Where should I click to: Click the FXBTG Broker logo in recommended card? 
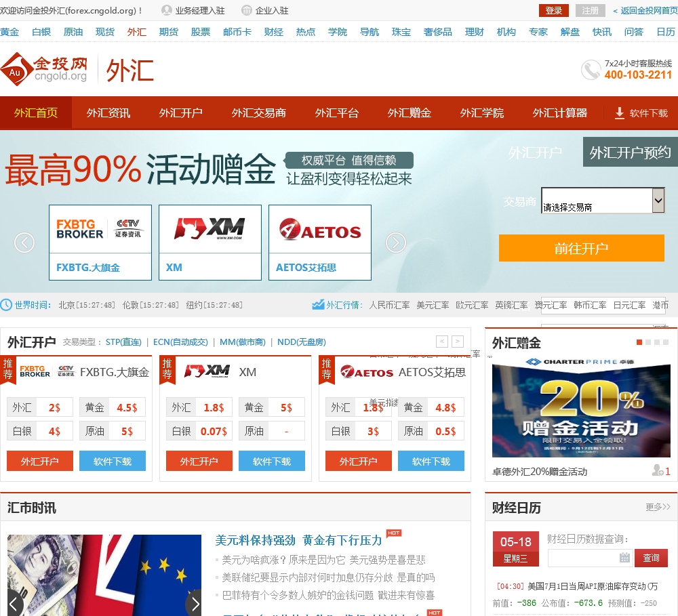click(47, 372)
